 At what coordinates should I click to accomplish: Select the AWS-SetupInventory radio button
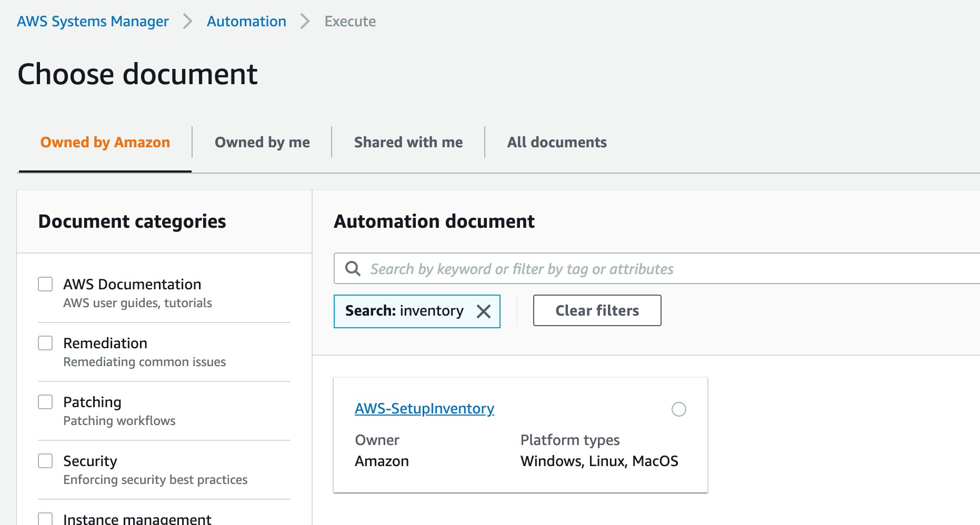tap(679, 409)
